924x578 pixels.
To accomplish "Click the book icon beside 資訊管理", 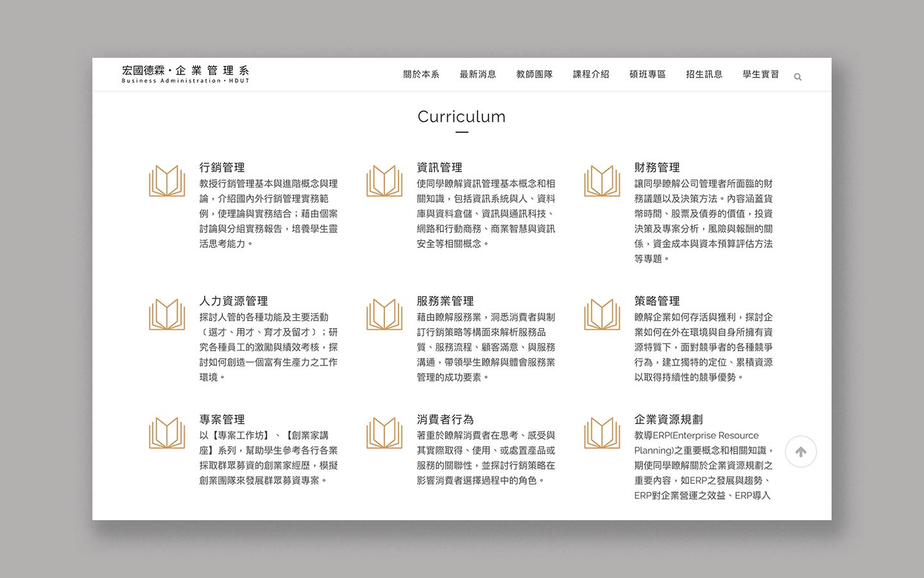I will click(384, 181).
